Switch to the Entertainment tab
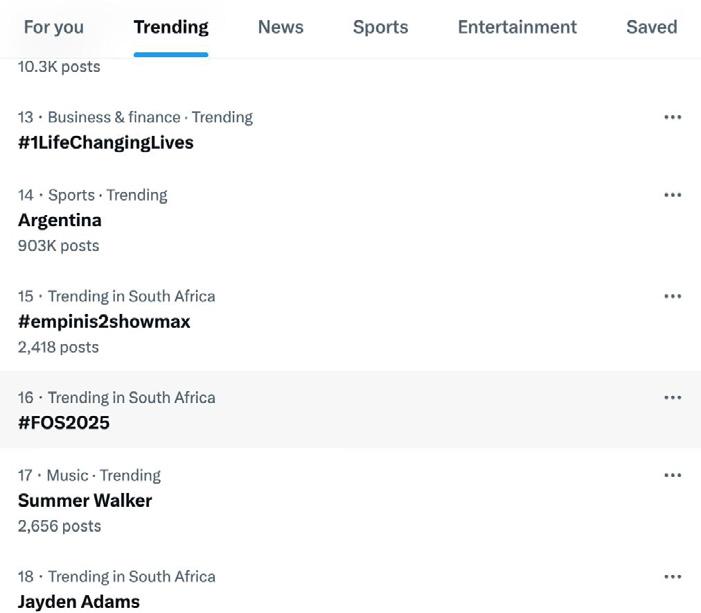The width and height of the screenshot is (701, 613). click(517, 27)
